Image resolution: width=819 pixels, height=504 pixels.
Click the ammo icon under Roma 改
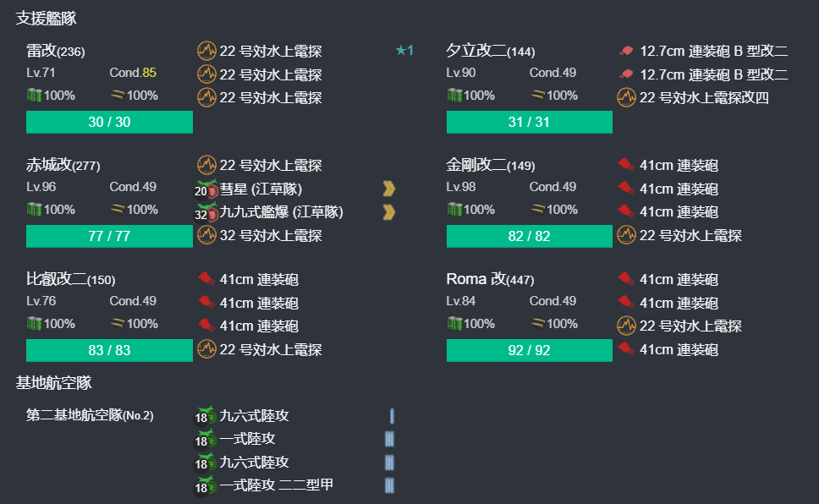pyautogui.click(x=539, y=324)
